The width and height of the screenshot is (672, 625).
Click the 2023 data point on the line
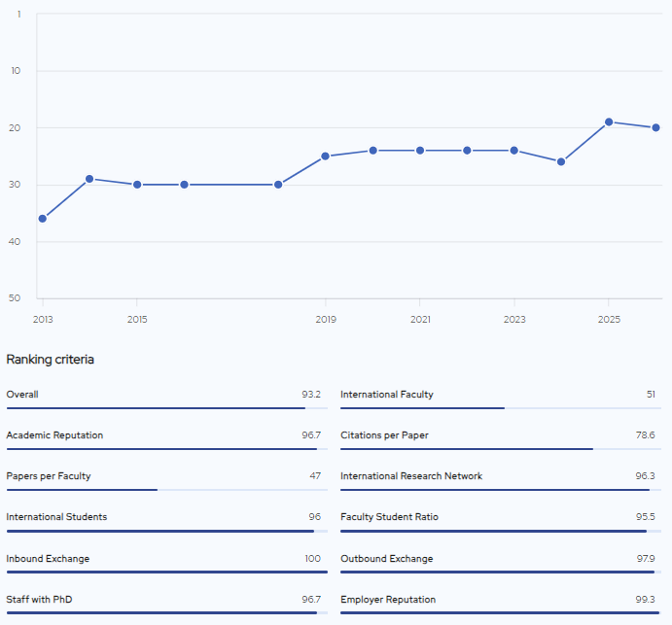click(x=514, y=151)
